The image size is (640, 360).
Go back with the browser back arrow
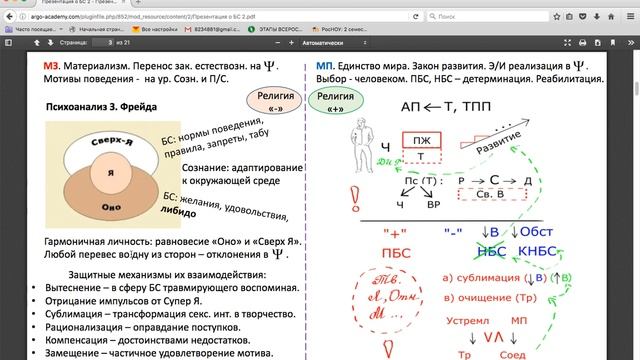[x=9, y=17]
